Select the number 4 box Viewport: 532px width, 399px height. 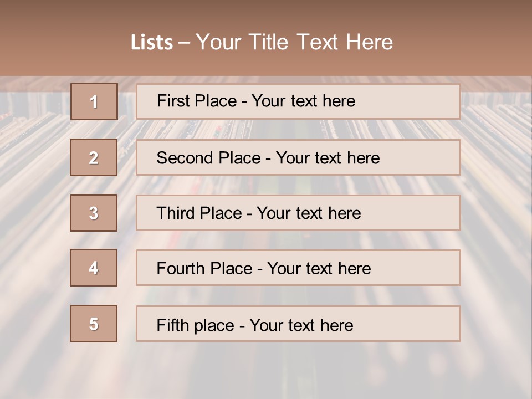point(94,268)
